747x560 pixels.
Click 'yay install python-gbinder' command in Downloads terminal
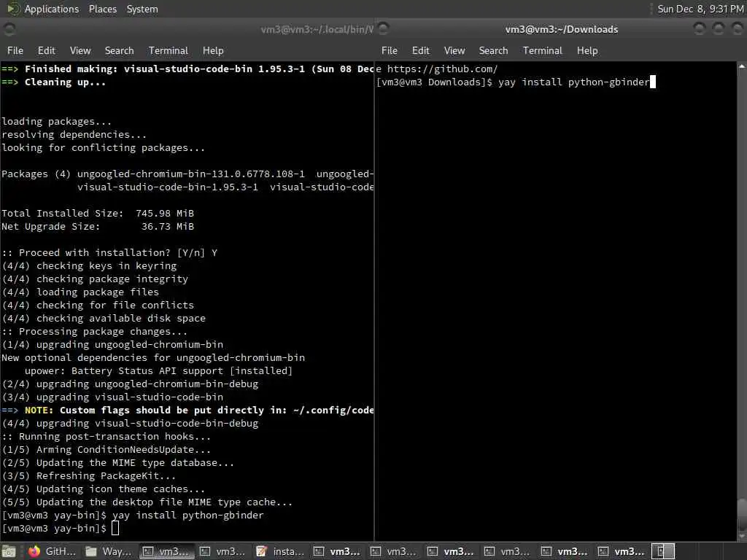point(573,82)
